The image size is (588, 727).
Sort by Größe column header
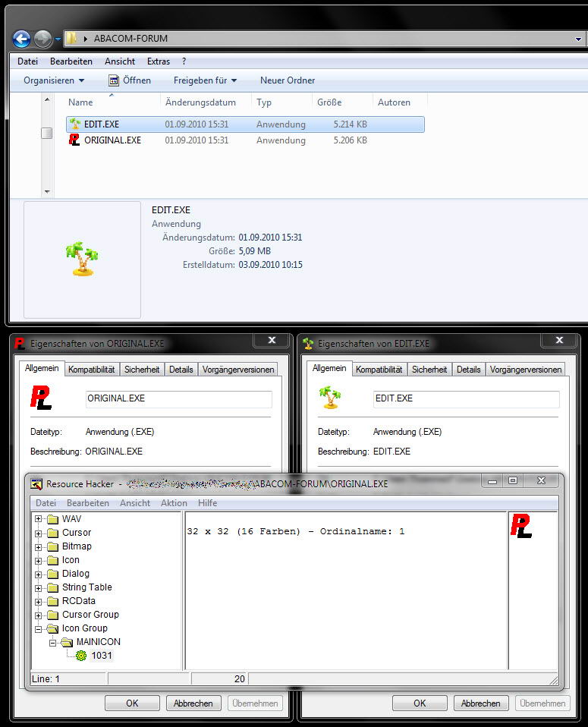[x=329, y=102]
